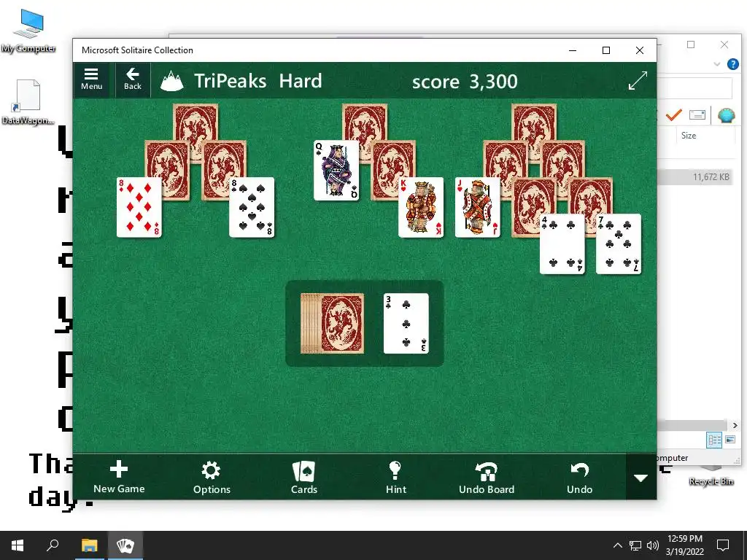
Task: Click the score 3,300 display
Action: (465, 82)
